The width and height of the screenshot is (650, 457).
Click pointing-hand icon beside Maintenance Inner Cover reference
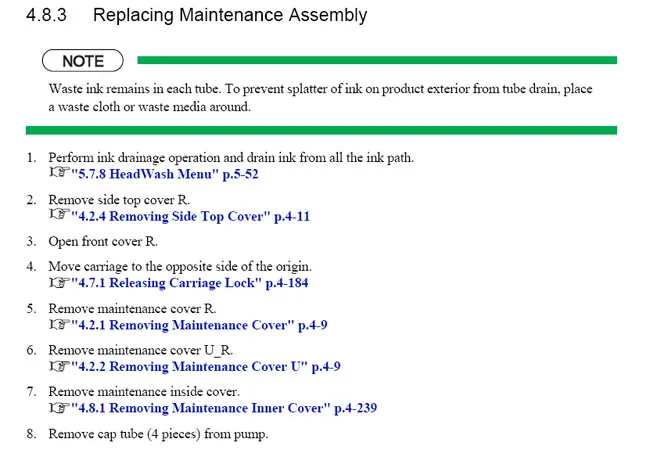coord(59,408)
